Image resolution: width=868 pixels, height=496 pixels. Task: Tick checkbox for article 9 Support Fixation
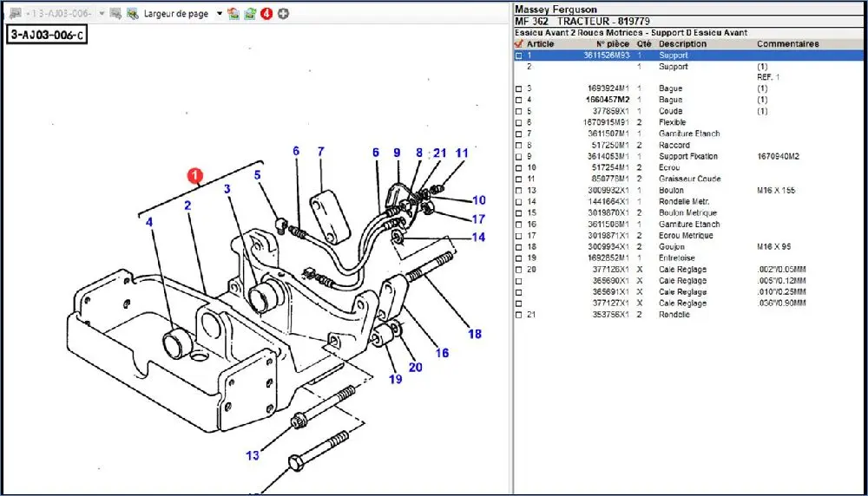[x=519, y=156]
